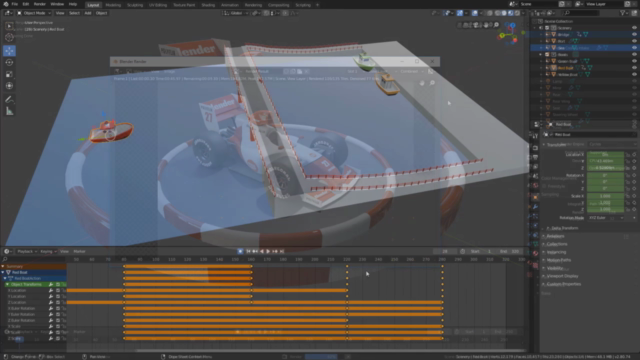Switch to the Sculpting workspace tab
The width and height of the screenshot is (640, 360).
(135, 5)
